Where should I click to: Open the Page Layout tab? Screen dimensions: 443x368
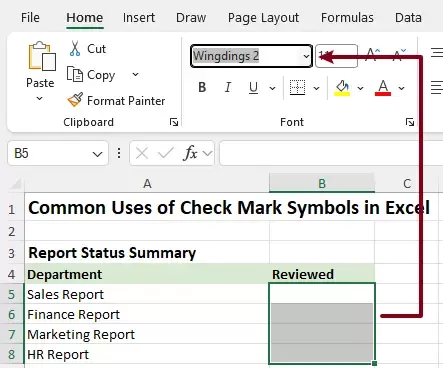click(x=263, y=18)
